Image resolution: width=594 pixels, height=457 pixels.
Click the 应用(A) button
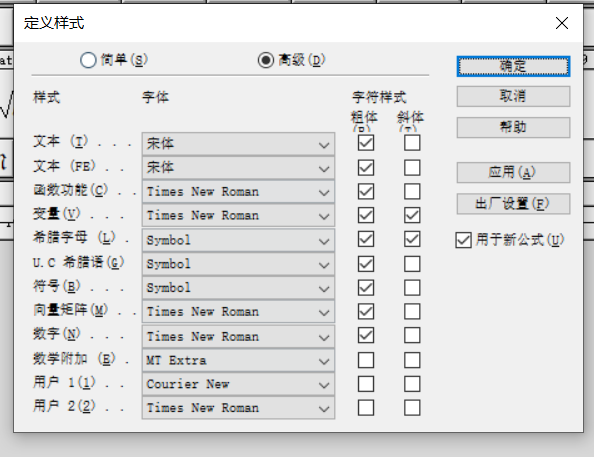513,172
